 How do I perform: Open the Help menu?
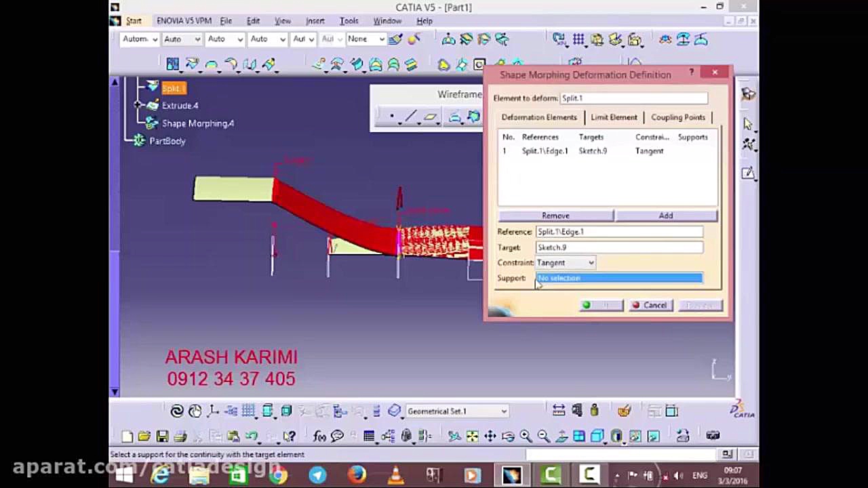(x=425, y=21)
